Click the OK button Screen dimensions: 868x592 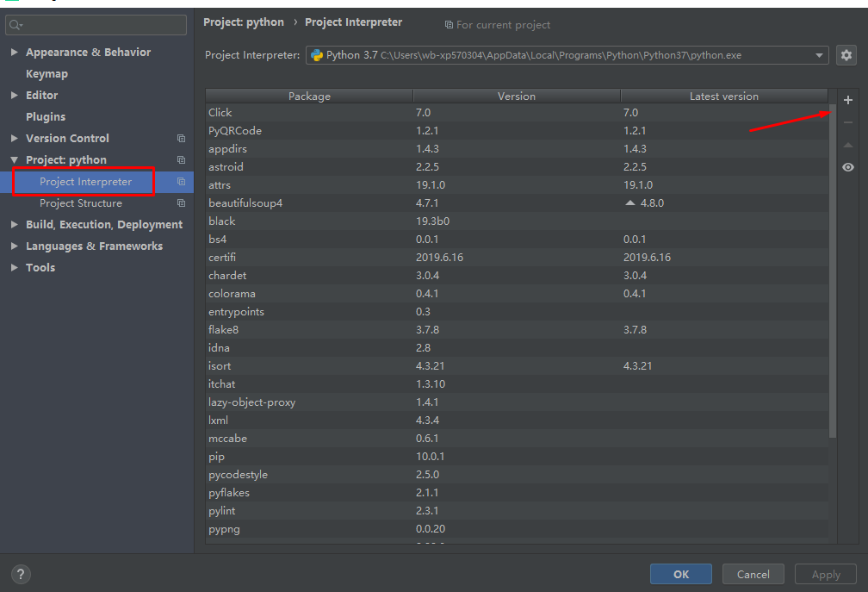click(x=681, y=574)
